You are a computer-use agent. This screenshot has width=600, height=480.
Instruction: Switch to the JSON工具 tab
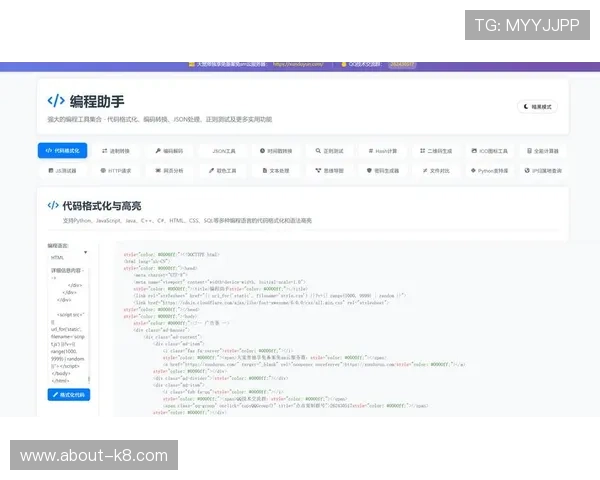point(224,151)
